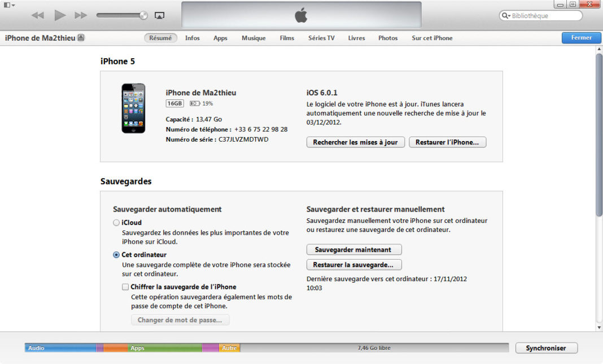Open the Musique tab
Image resolution: width=603 pixels, height=364 pixels.
coord(254,38)
